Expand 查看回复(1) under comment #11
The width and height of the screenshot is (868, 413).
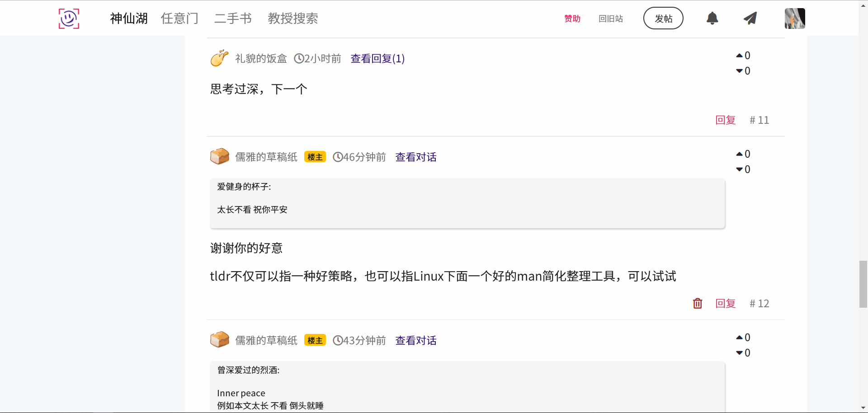pos(377,59)
